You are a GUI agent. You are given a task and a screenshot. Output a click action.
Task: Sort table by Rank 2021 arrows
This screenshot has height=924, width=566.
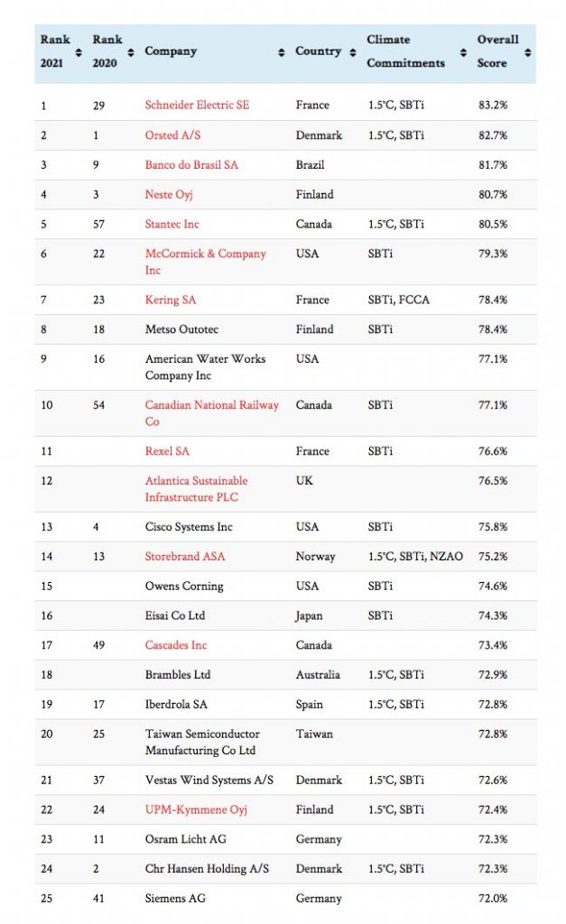click(78, 52)
